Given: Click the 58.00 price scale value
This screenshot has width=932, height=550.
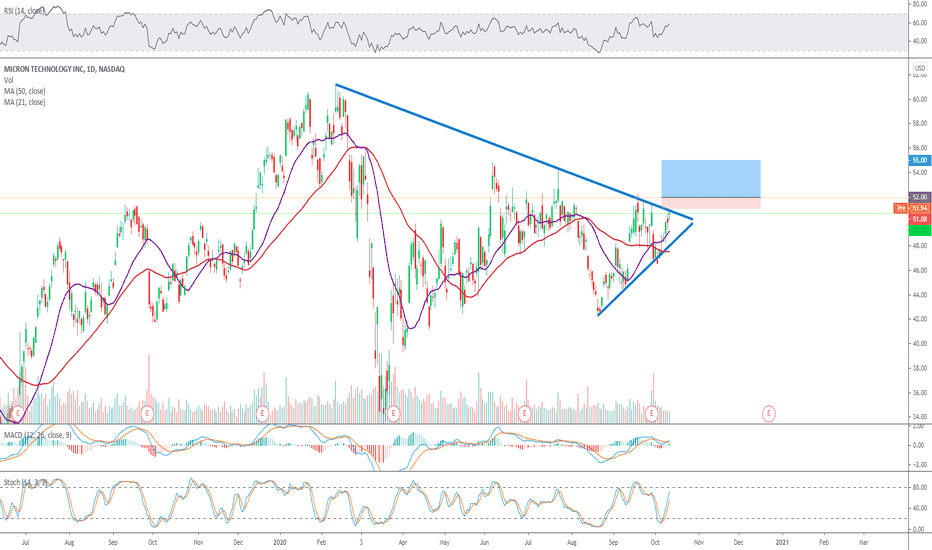Looking at the screenshot, I should [x=920, y=124].
